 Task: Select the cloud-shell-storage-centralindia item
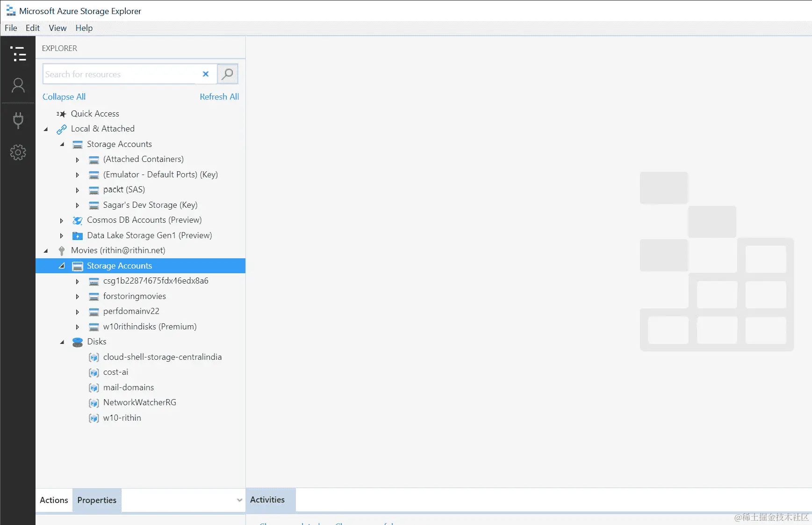[x=162, y=357]
